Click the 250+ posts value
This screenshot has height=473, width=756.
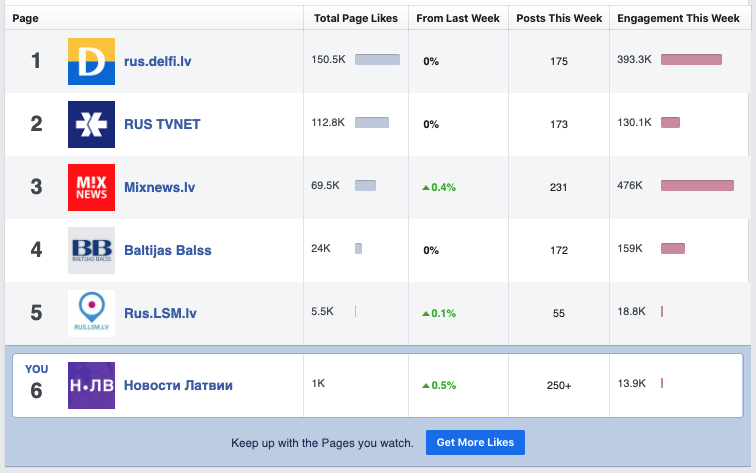pos(559,385)
